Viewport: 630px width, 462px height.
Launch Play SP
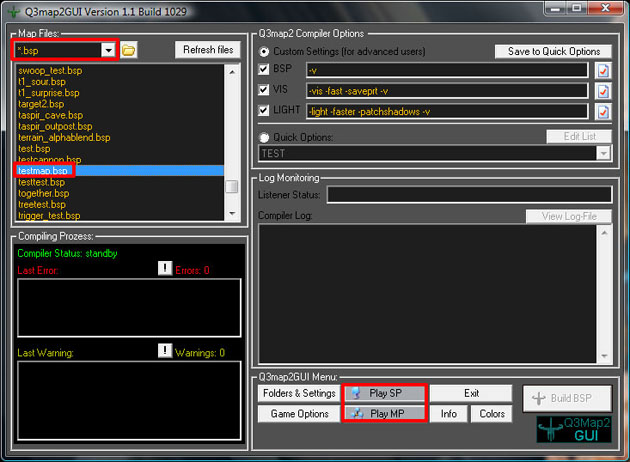point(385,393)
